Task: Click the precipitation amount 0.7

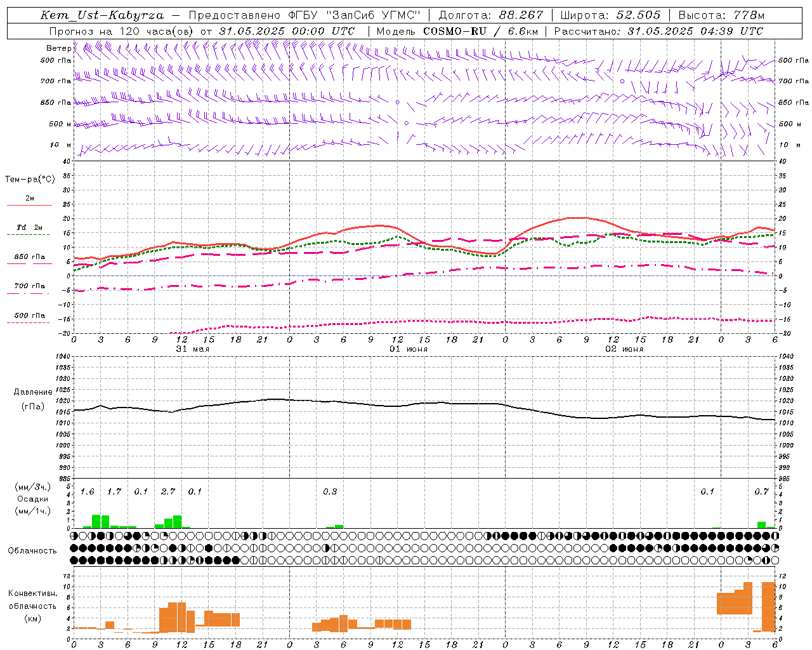Action: (x=761, y=492)
